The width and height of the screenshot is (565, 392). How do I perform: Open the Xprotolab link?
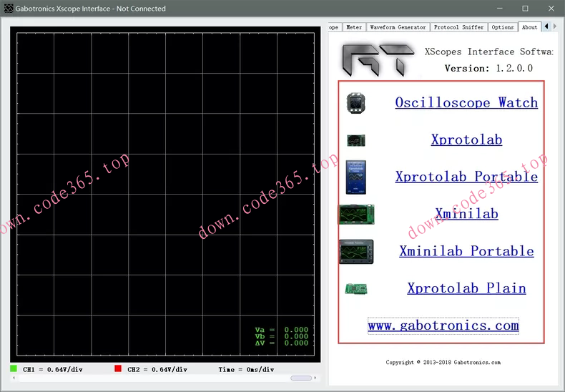466,139
